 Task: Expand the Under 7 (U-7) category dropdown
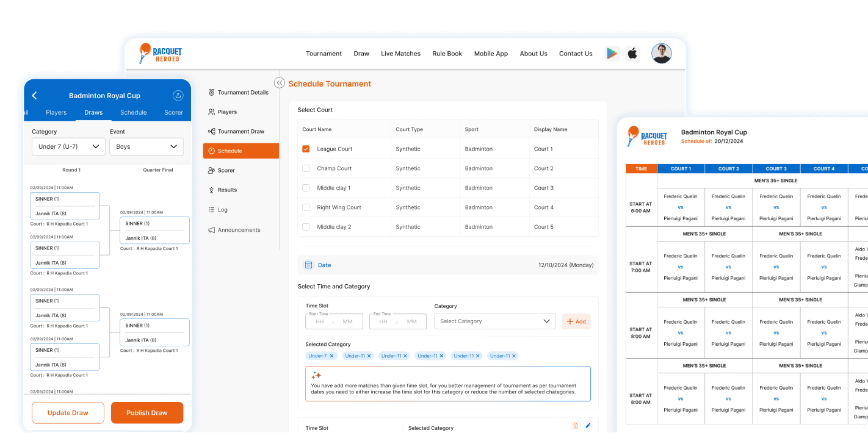[x=68, y=146]
